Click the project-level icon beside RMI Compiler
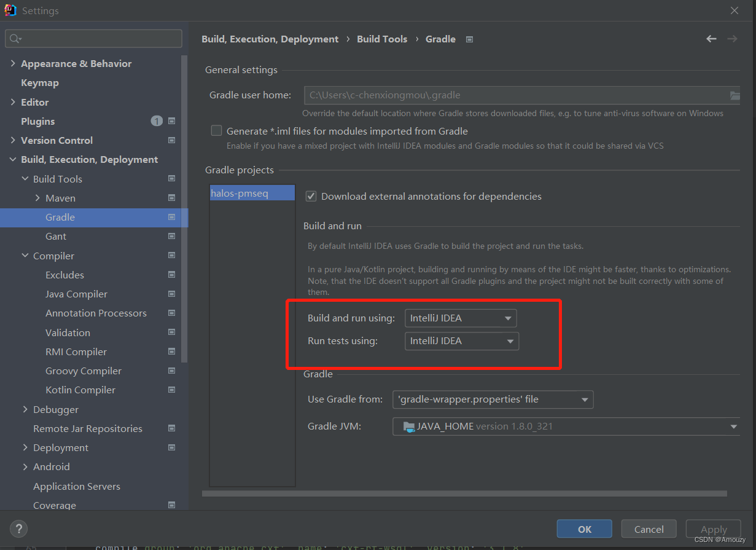The height and width of the screenshot is (550, 756). [172, 352]
